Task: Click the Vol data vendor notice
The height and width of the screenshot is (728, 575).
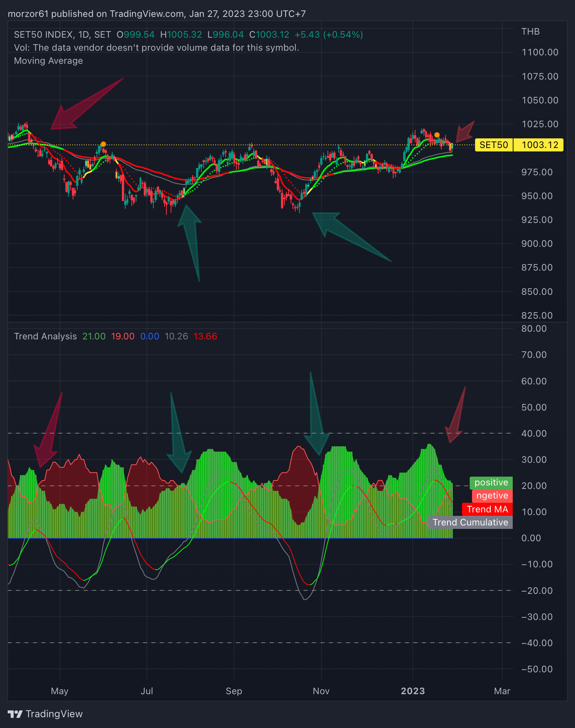Action: (x=156, y=48)
